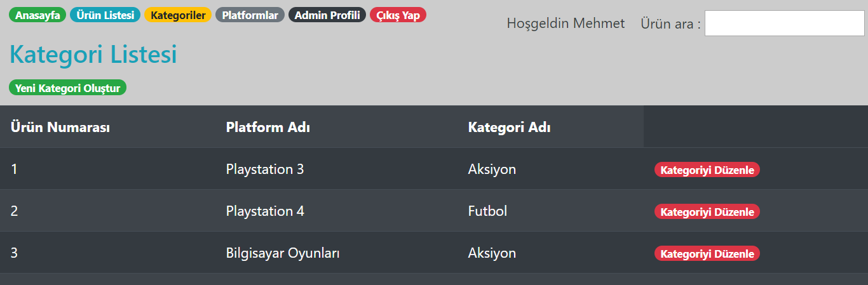Open the Ürün Listesi page
Viewport: 868px width, 285px height.
105,15
